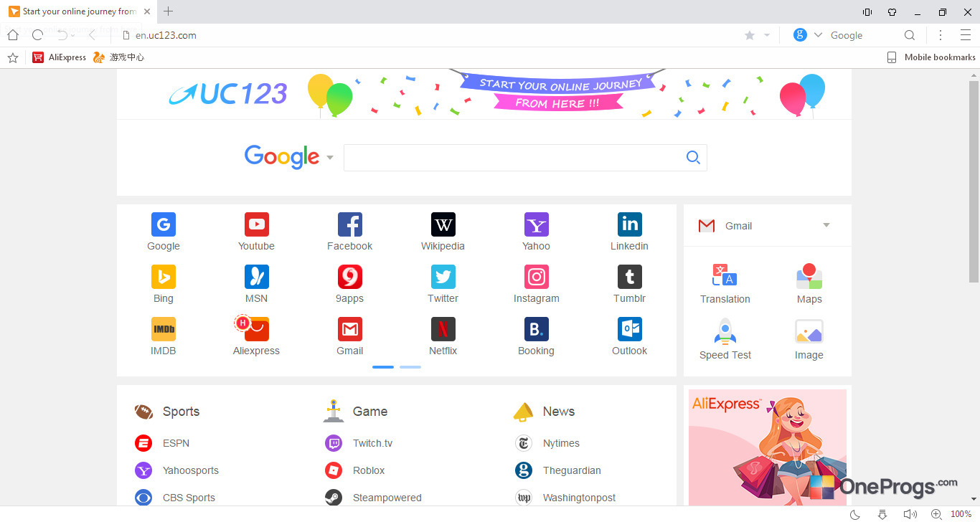Open the phone sync icon in title bar
980x522 pixels.
click(x=867, y=12)
